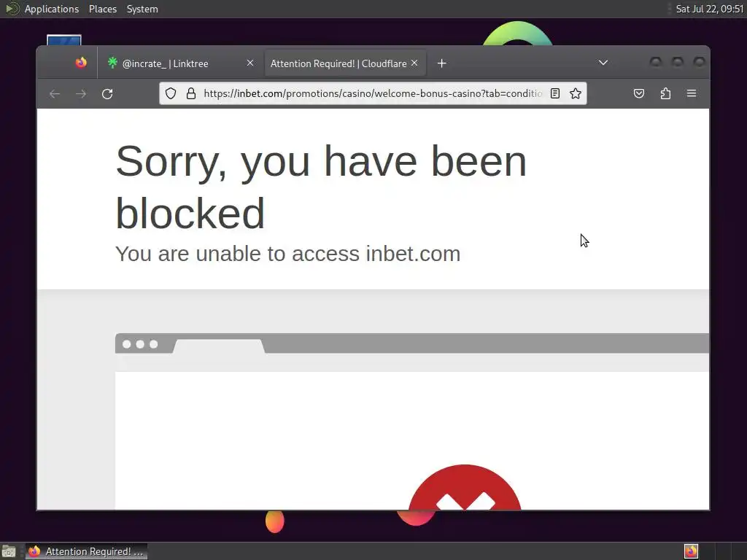Open the Places menu
The height and width of the screenshot is (560, 747).
click(x=103, y=9)
